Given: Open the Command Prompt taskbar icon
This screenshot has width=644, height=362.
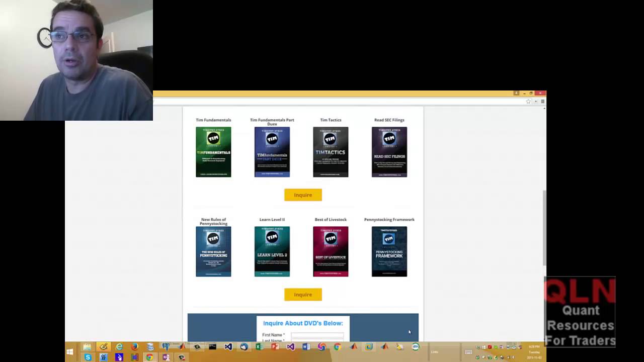Looking at the screenshot, I should 212,347.
